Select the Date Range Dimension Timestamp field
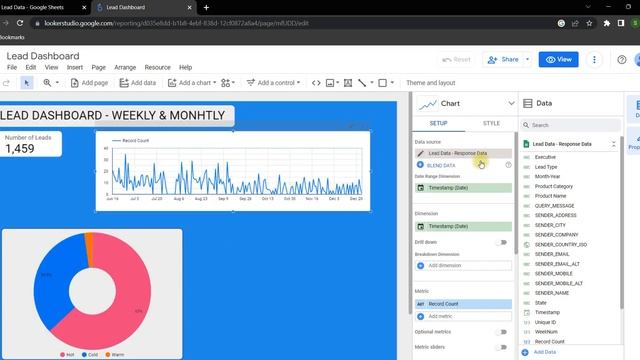This screenshot has height=360, width=640. [x=463, y=188]
